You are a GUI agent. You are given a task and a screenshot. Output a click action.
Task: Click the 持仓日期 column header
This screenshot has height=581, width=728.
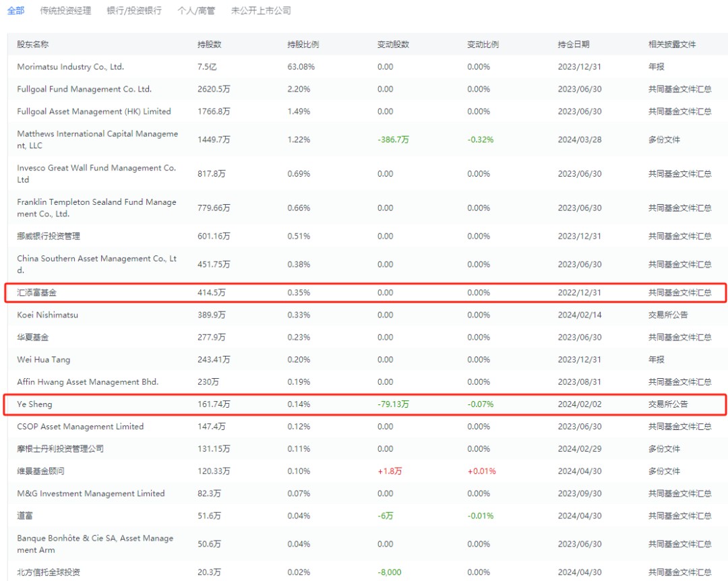[574, 44]
